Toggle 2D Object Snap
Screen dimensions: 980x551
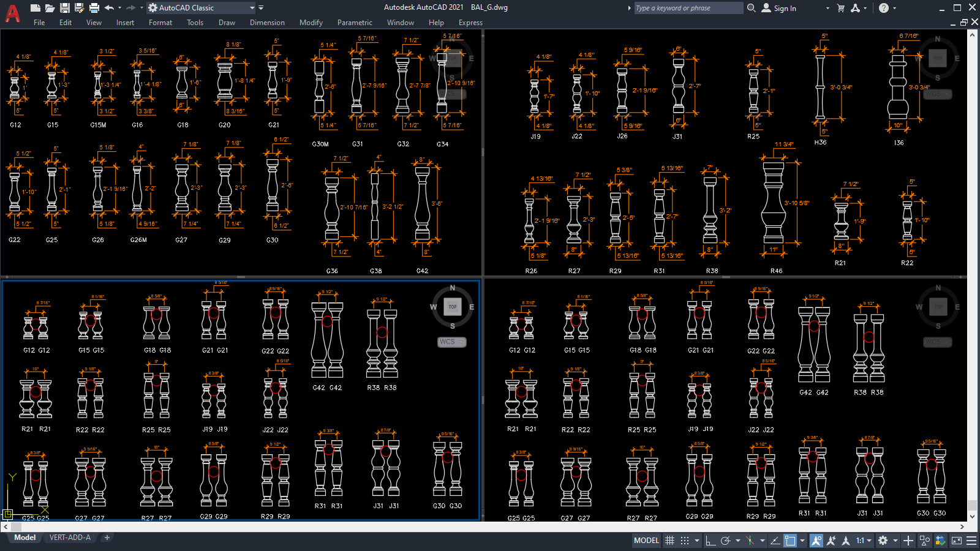790,541
